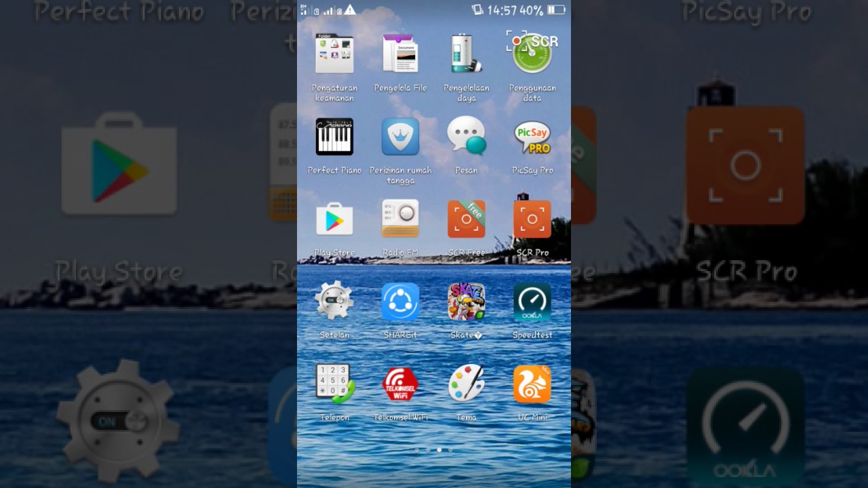Open Pesan messaging app
This screenshot has width=868, height=488.
(x=466, y=136)
